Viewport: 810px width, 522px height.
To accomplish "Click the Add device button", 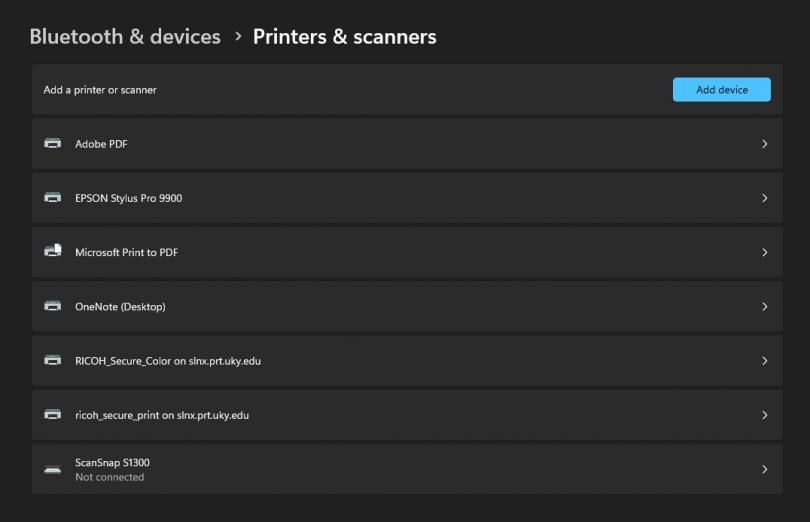I will tap(722, 90).
